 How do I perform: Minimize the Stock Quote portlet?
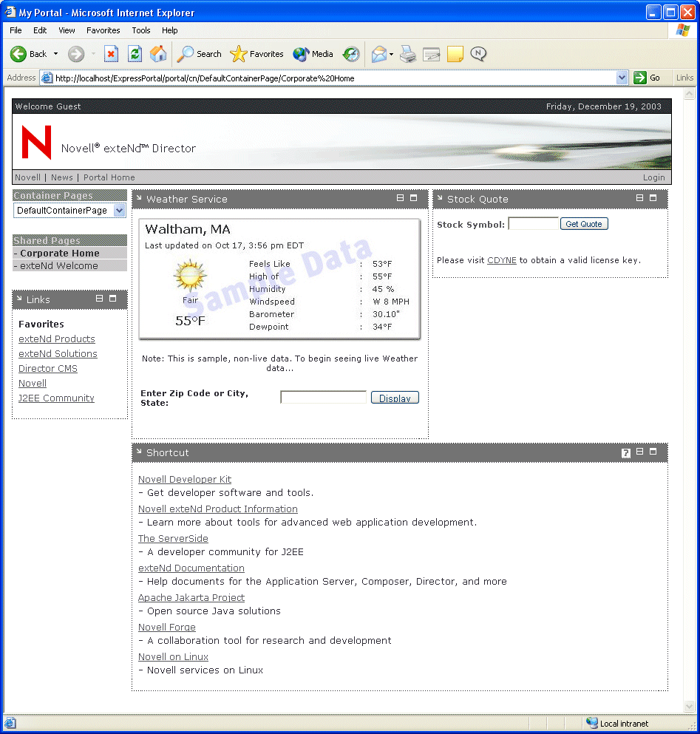639,198
